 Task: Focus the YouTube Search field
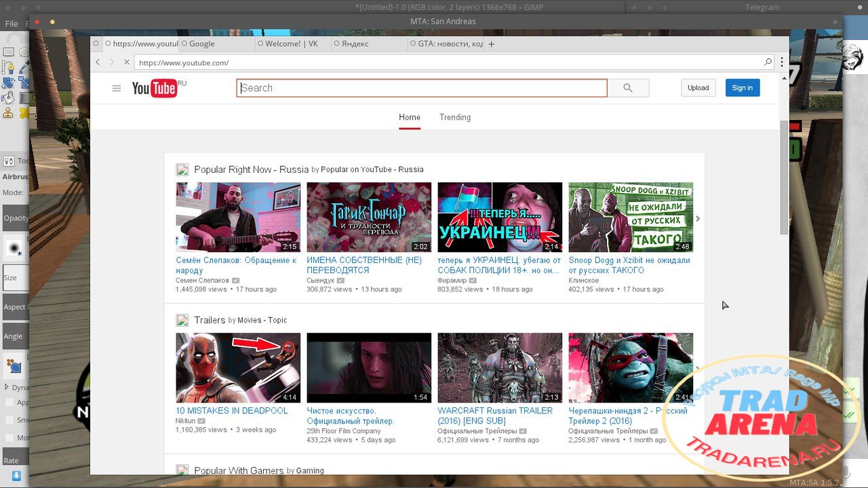click(x=422, y=88)
